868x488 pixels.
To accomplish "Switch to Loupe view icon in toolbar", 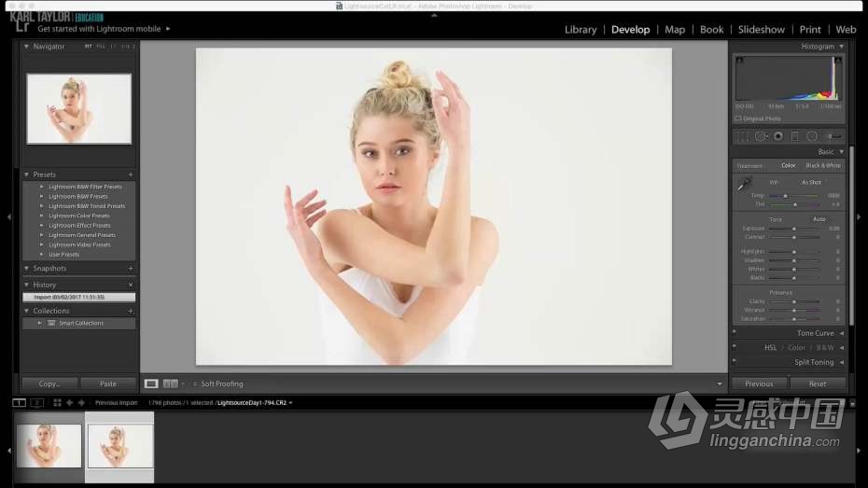I will click(151, 383).
